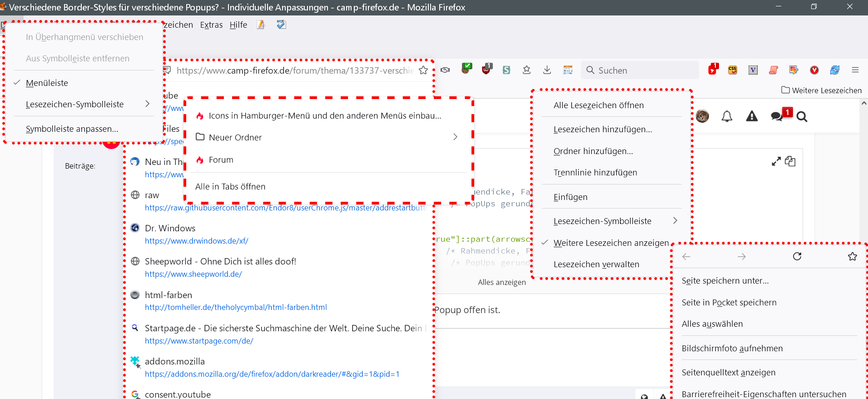Image resolution: width=868 pixels, height=399 pixels.
Task: Click the blue sync arrows icon
Action: 835,70
